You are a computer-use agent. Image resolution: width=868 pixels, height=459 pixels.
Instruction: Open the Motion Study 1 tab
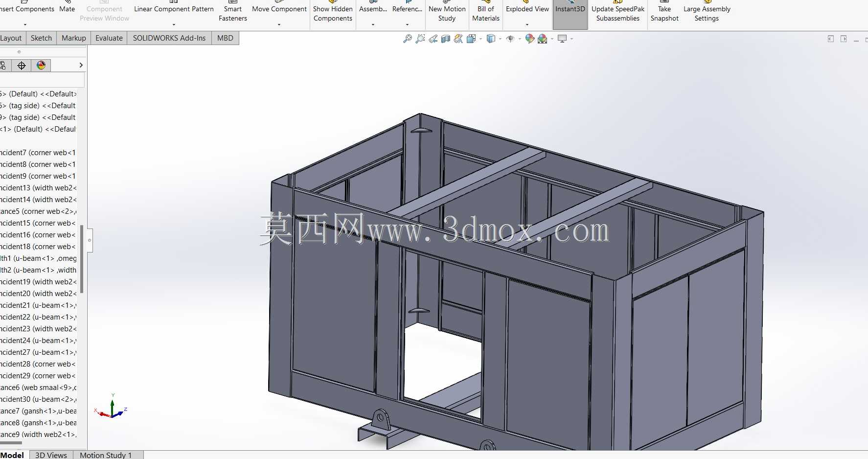106,455
